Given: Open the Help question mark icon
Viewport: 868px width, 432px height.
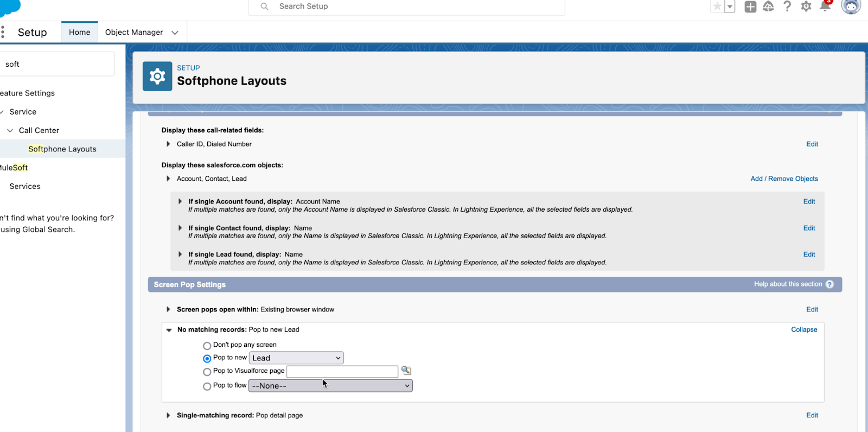Looking at the screenshot, I should 787,7.
